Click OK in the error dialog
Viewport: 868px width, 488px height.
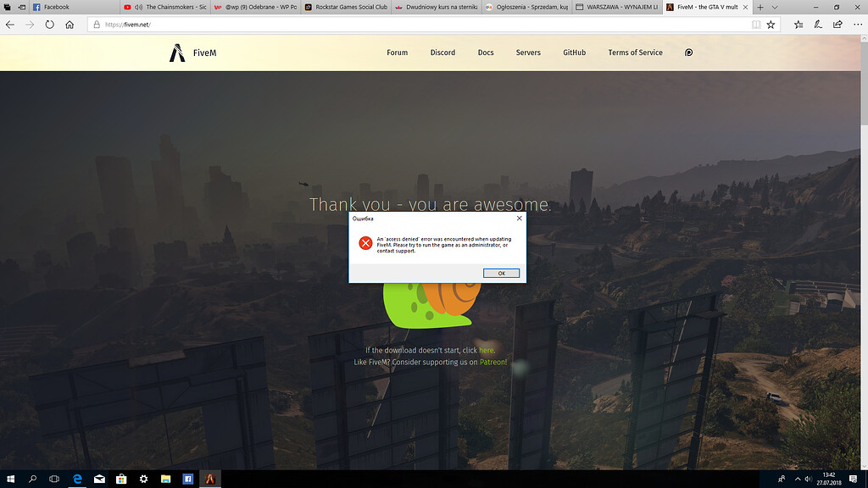tap(501, 274)
